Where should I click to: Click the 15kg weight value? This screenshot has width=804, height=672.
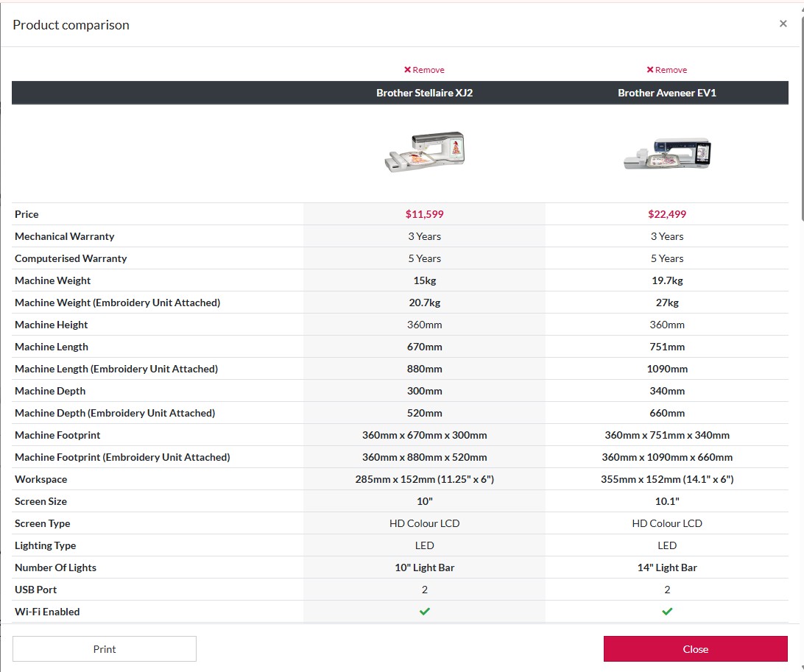point(425,280)
